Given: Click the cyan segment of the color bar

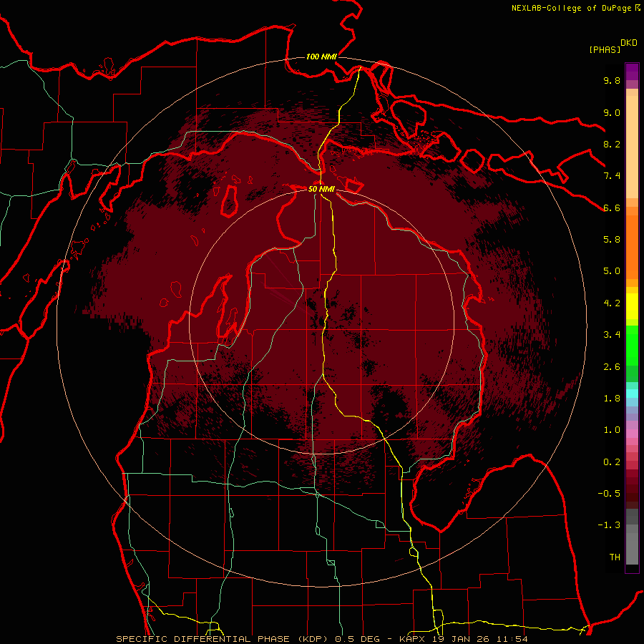Looking at the screenshot, I should (632, 393).
